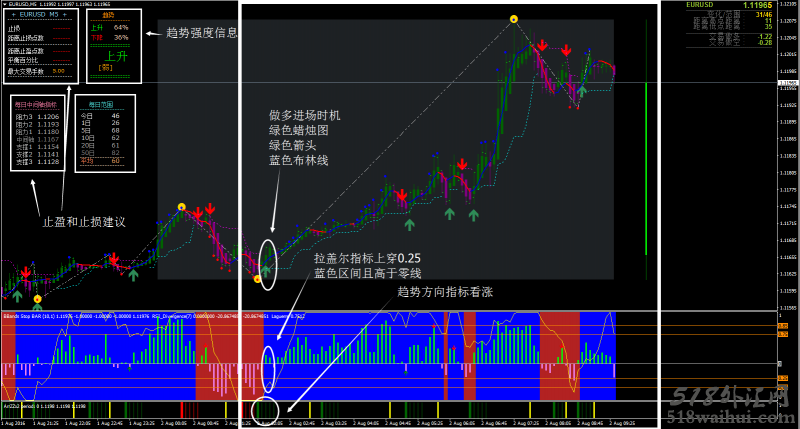800x429 pixels.
Task: Click the highlighted current price label on axis
Action: pyautogui.click(x=787, y=83)
